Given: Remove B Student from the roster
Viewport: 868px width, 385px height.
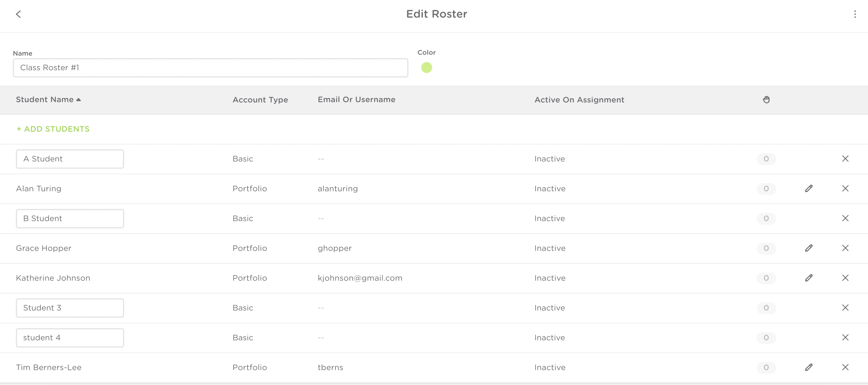Looking at the screenshot, I should point(845,218).
